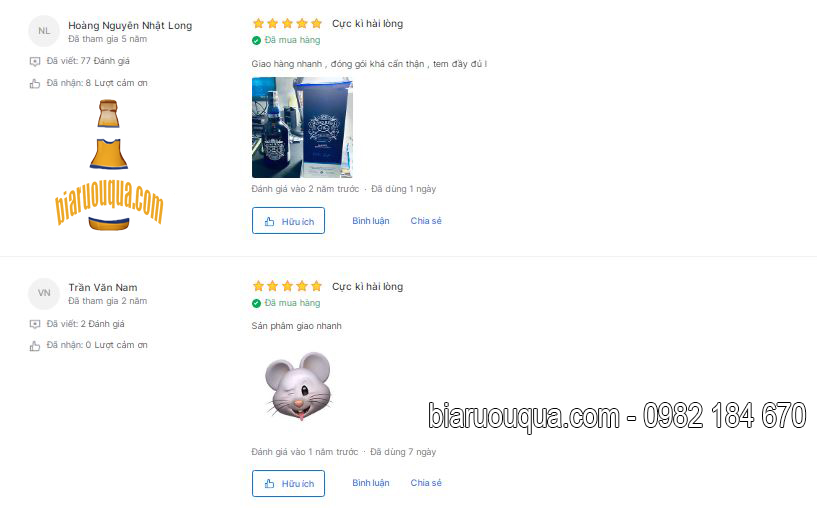Screen dimensions: 817x508
Task: Click the NL avatar circle
Action: [44, 31]
